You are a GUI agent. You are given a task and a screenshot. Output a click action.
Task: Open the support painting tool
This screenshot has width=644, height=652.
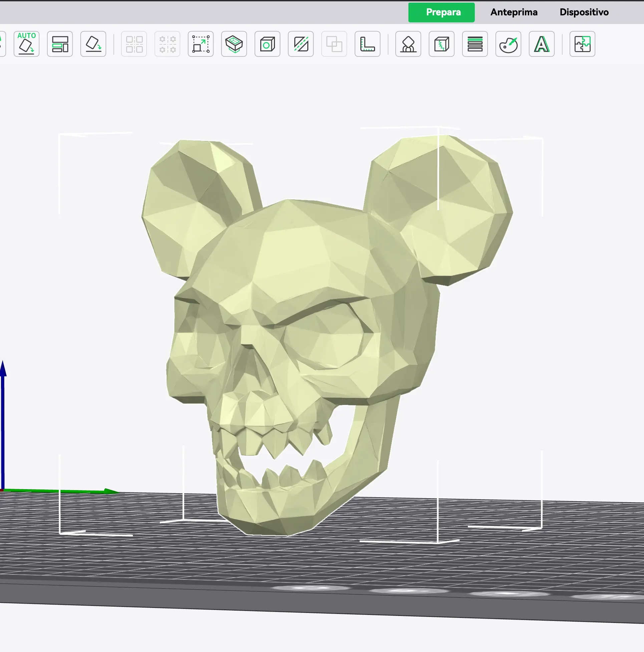pyautogui.click(x=408, y=44)
